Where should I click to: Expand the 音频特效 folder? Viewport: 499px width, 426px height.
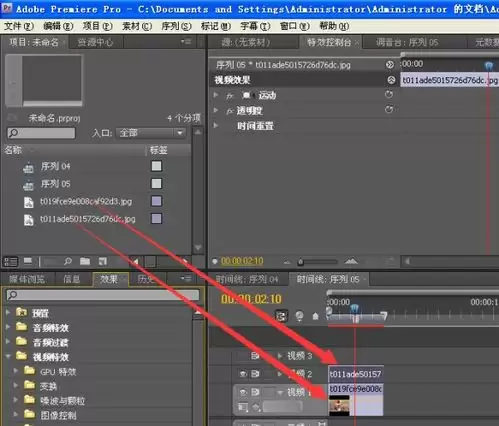pyautogui.click(x=8, y=327)
